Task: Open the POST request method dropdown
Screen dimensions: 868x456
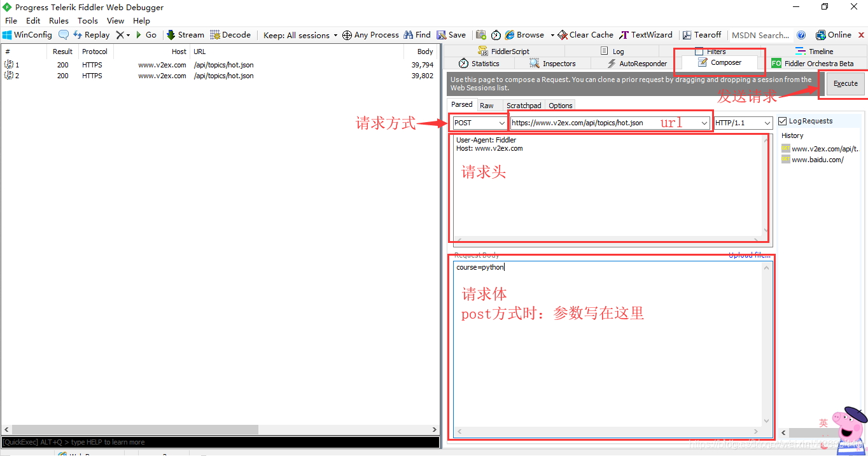Action: [480, 123]
